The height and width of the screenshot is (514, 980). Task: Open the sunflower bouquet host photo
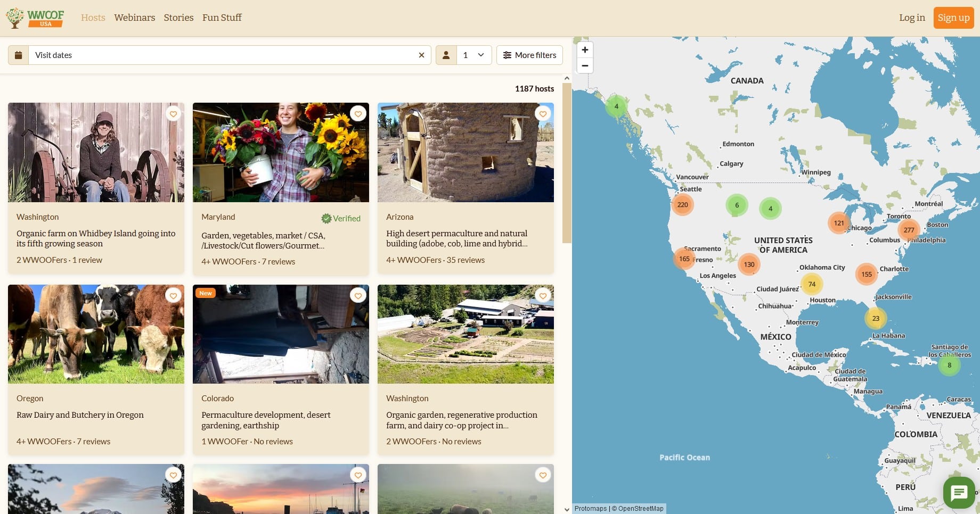(x=281, y=153)
